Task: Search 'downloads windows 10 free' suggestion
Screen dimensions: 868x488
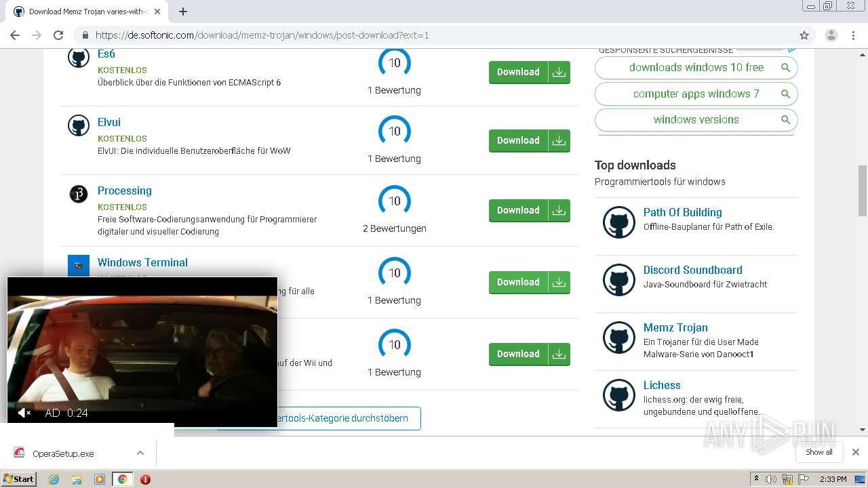Action: click(696, 67)
